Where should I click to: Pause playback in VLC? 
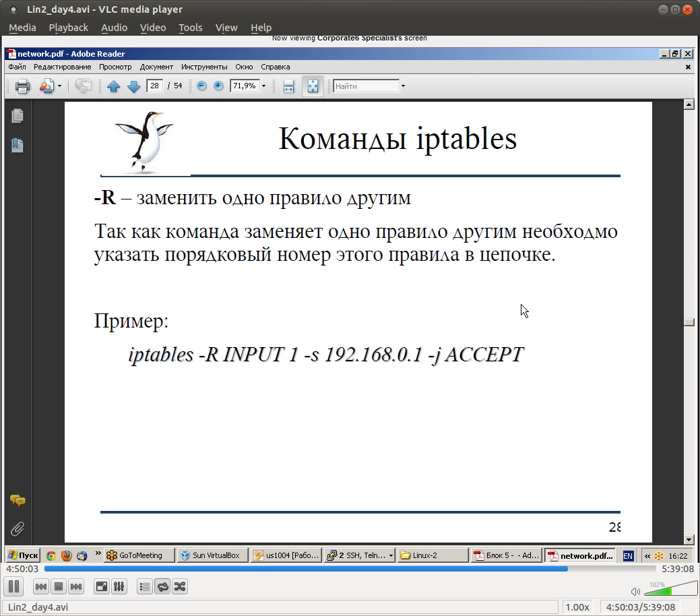pyautogui.click(x=13, y=586)
